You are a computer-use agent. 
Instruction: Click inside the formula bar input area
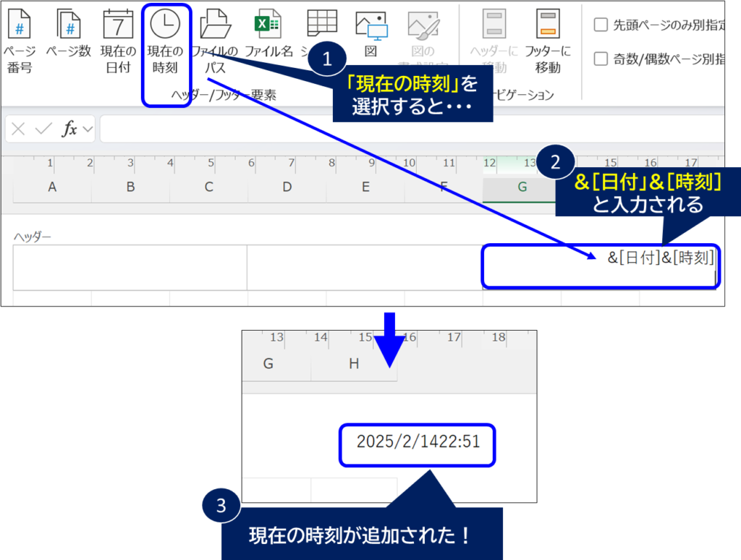point(289,129)
